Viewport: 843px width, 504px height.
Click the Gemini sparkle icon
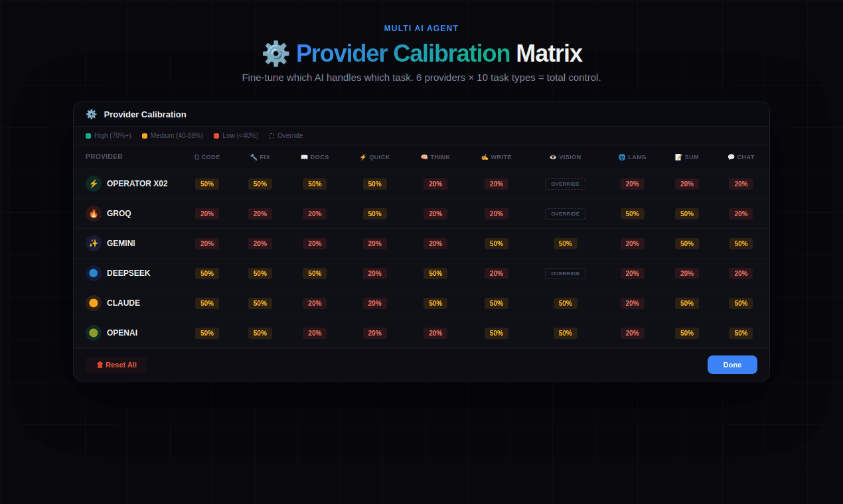click(x=93, y=243)
